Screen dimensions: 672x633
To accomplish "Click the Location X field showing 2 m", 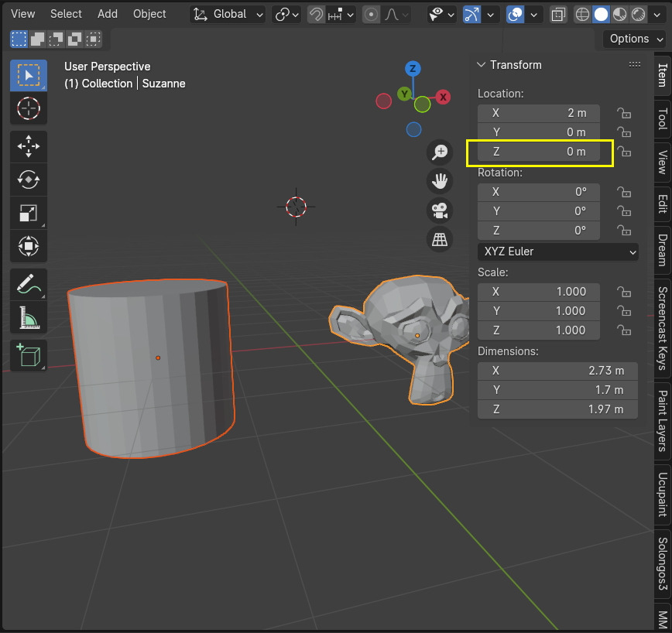I will coord(539,113).
